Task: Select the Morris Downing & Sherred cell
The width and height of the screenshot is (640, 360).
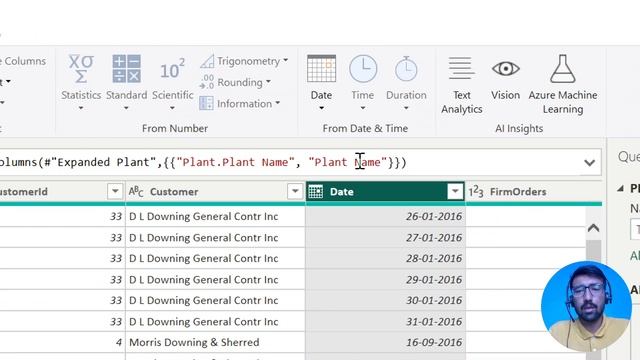Action: click(x=216, y=342)
